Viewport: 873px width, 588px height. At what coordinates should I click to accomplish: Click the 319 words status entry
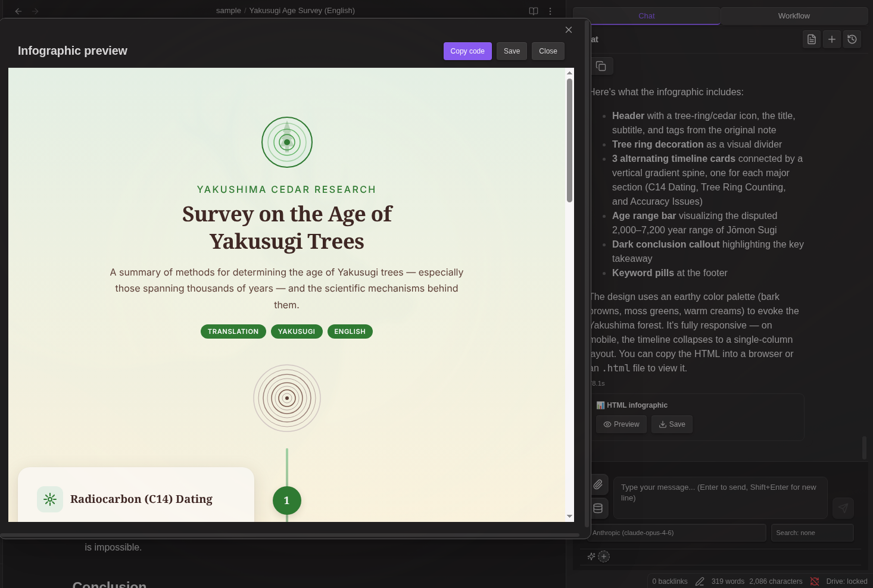[x=728, y=581]
